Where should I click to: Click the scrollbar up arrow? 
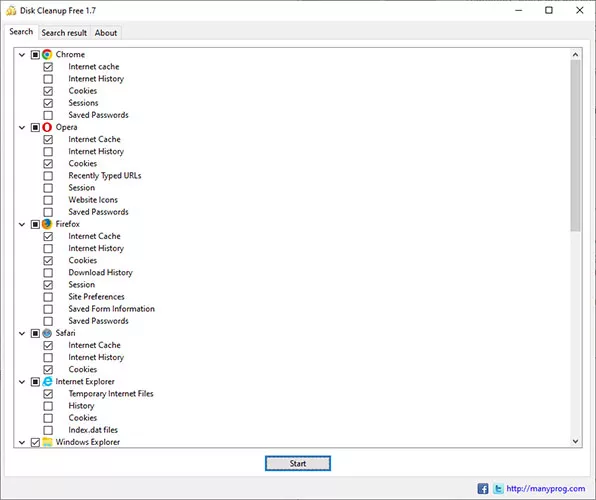coord(575,55)
